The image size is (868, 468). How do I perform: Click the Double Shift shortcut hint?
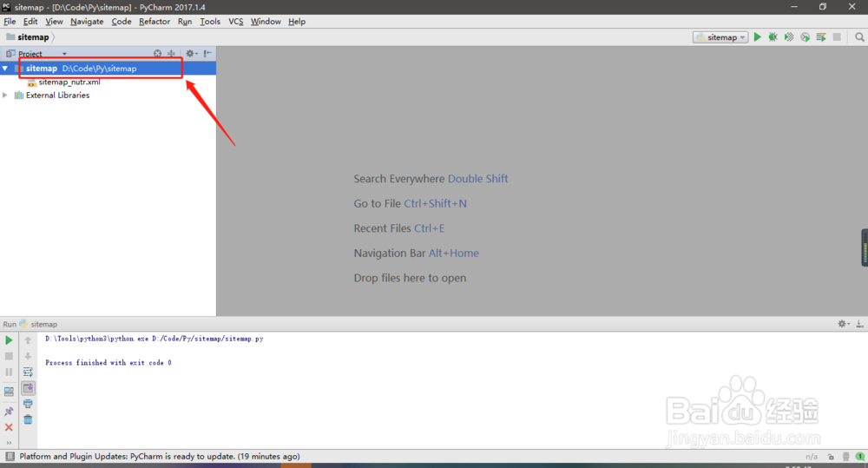point(477,179)
